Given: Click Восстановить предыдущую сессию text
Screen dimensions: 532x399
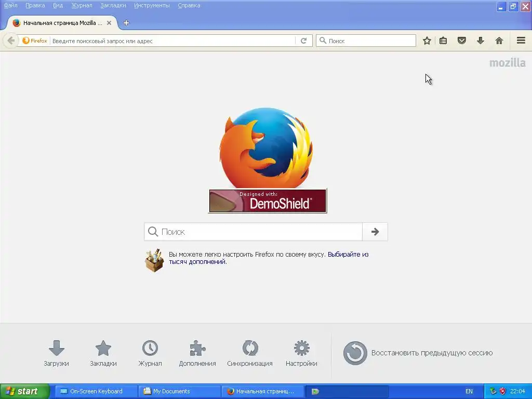Looking at the screenshot, I should click(432, 353).
